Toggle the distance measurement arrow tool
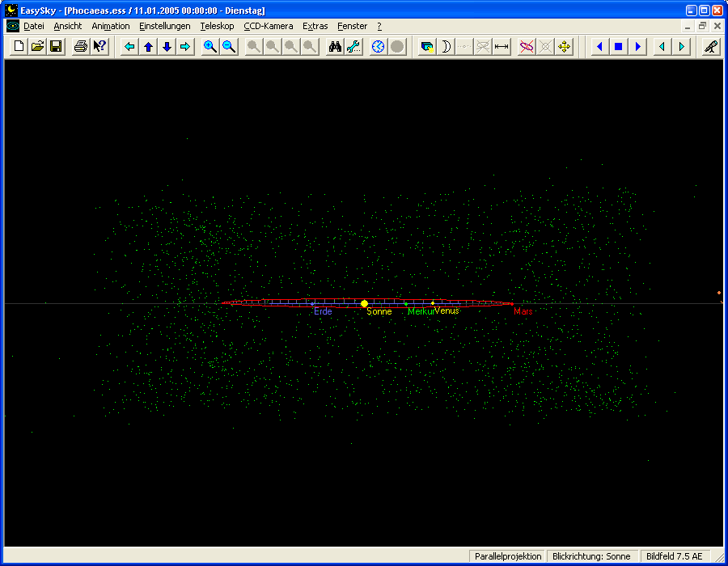 (x=502, y=47)
